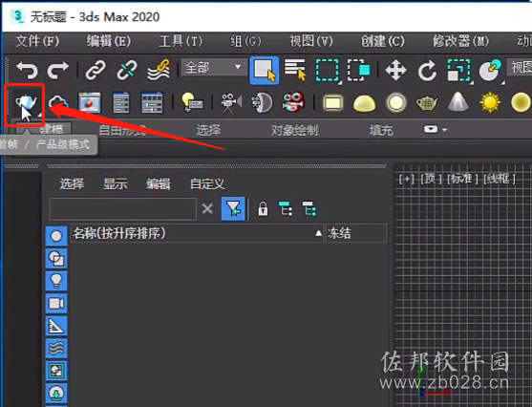Open the 组(G) menu
Image resolution: width=532 pixels, height=407 pixels.
tap(246, 42)
